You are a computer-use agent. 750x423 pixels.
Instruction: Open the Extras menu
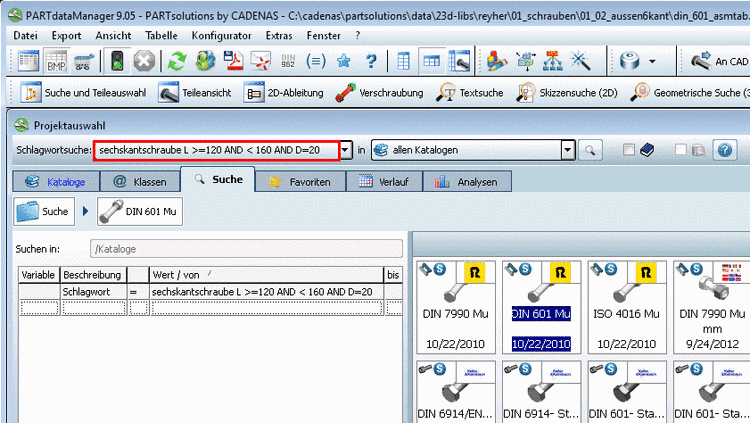tap(279, 35)
